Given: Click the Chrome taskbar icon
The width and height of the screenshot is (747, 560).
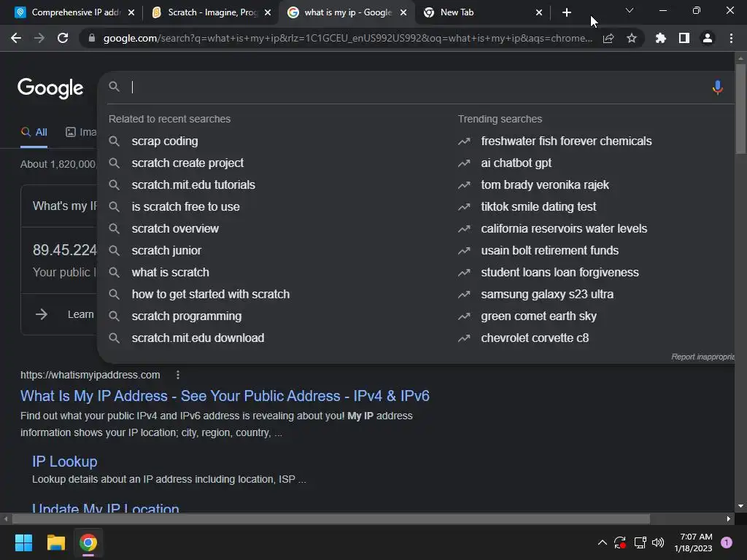Looking at the screenshot, I should [88, 542].
